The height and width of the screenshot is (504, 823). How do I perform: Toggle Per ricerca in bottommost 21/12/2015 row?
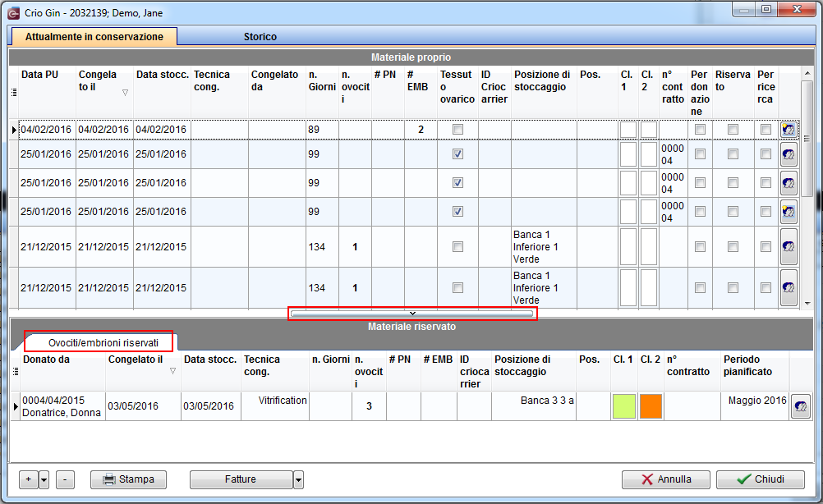[x=766, y=288]
